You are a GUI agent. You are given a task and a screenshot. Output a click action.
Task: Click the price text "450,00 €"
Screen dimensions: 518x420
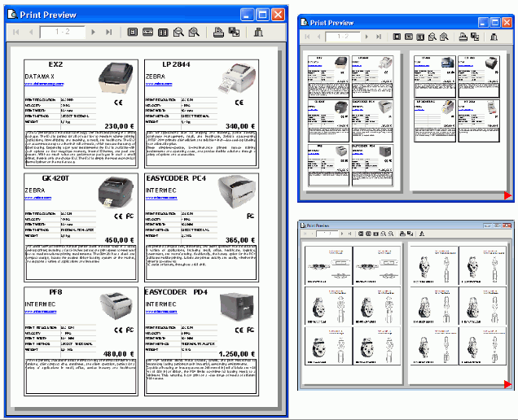point(119,240)
